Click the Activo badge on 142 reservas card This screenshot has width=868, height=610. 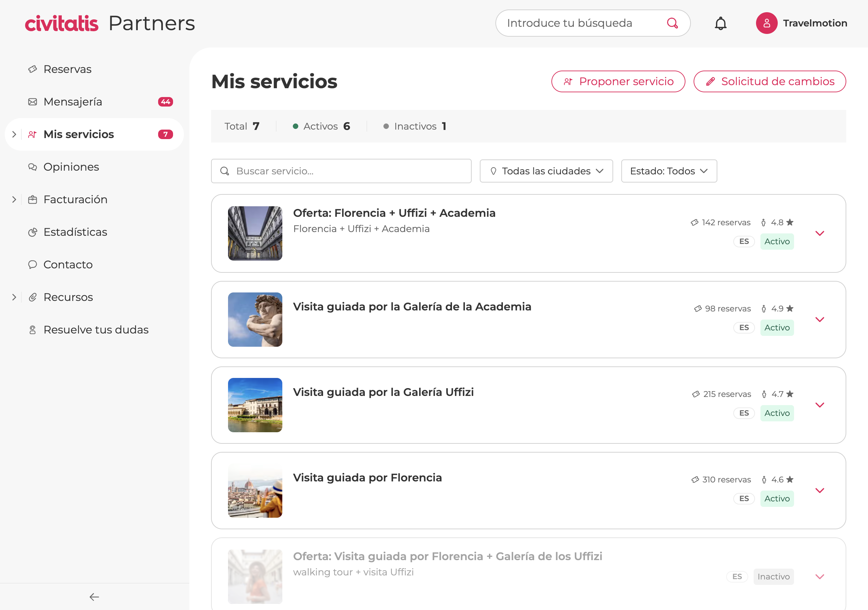coord(777,242)
